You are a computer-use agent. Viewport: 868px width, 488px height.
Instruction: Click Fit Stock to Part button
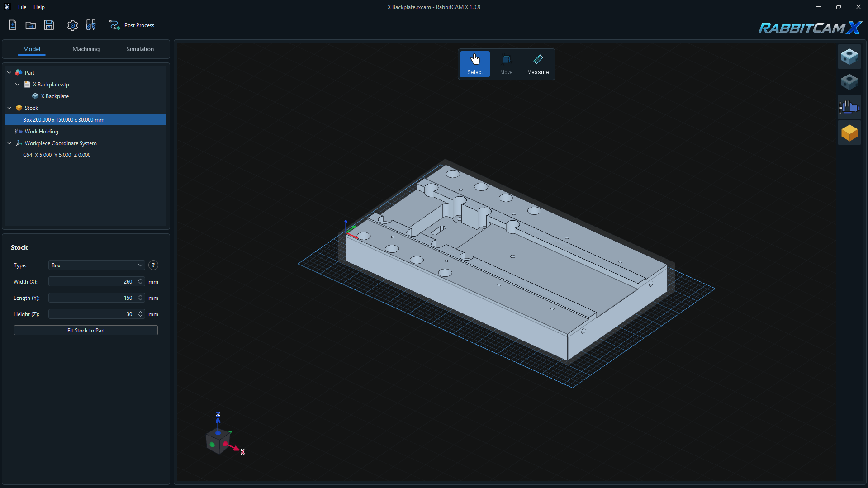(x=86, y=331)
